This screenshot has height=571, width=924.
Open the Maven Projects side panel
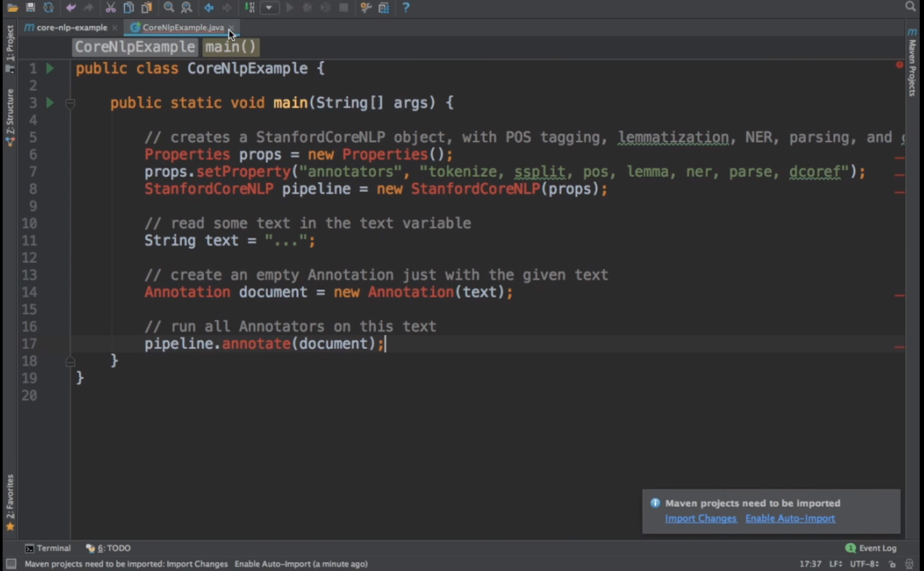912,62
